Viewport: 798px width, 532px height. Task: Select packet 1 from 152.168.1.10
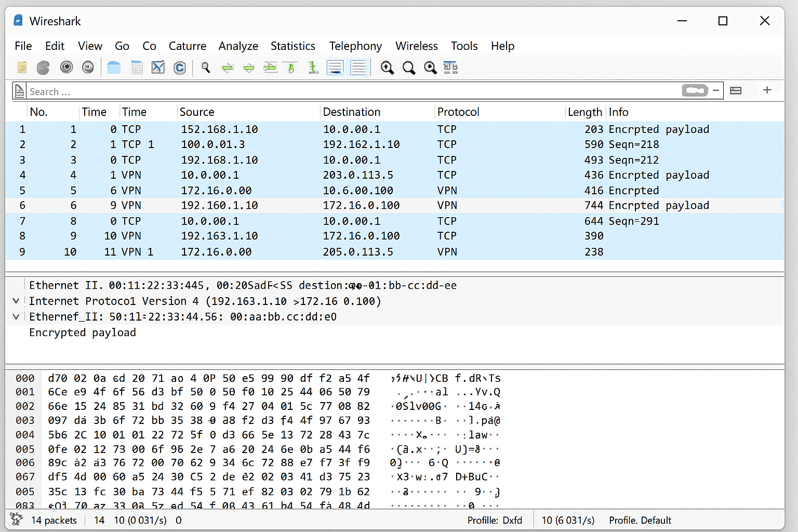click(395, 129)
